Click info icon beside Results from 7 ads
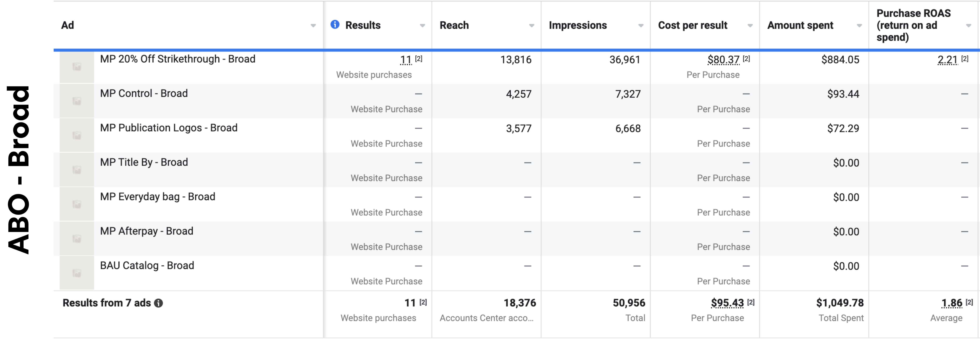The image size is (980, 339). click(159, 303)
